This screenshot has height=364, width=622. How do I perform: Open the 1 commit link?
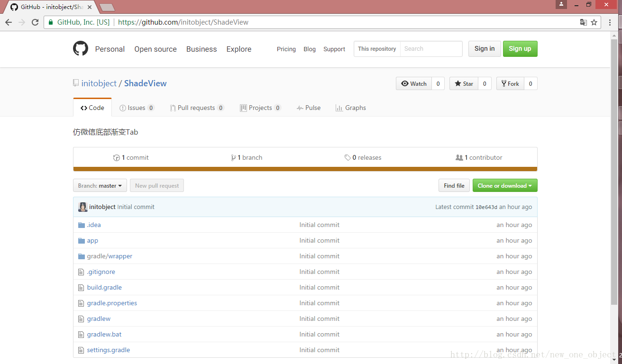131,157
